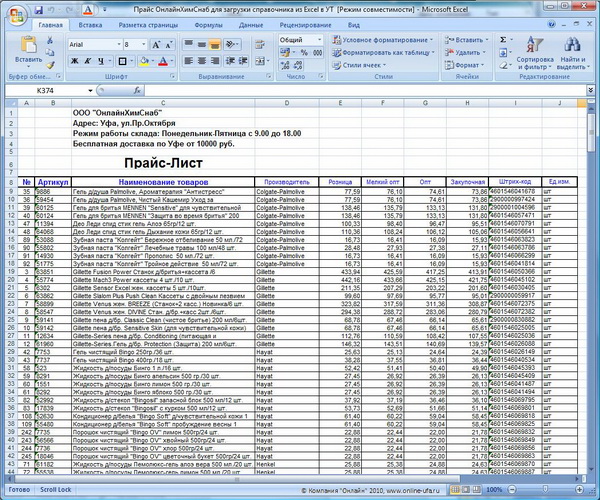Click the large Вставить paste button
This screenshot has height=500, width=600.
(28, 50)
